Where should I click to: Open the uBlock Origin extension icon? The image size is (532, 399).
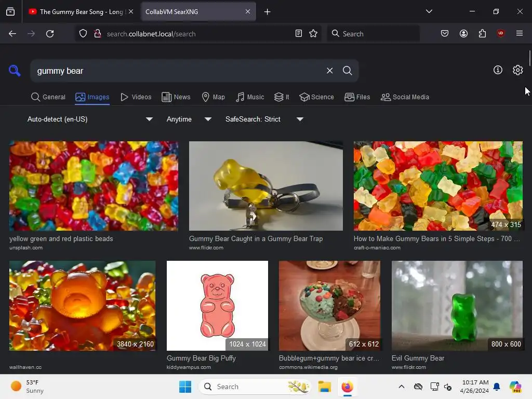[x=500, y=33]
